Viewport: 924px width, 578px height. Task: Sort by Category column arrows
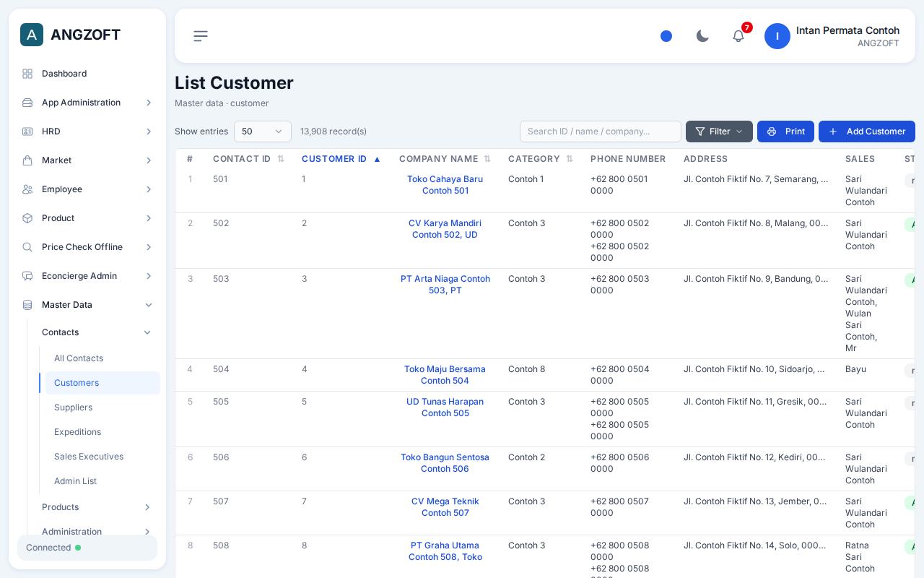tap(570, 159)
